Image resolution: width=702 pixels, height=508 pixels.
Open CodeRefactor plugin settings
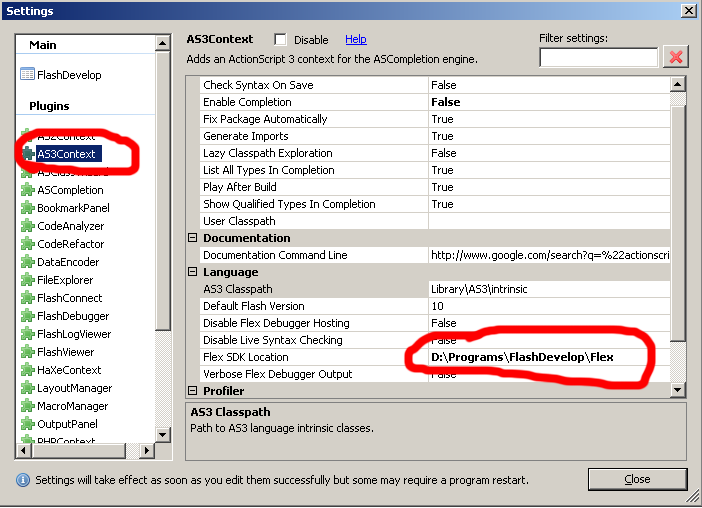point(70,244)
